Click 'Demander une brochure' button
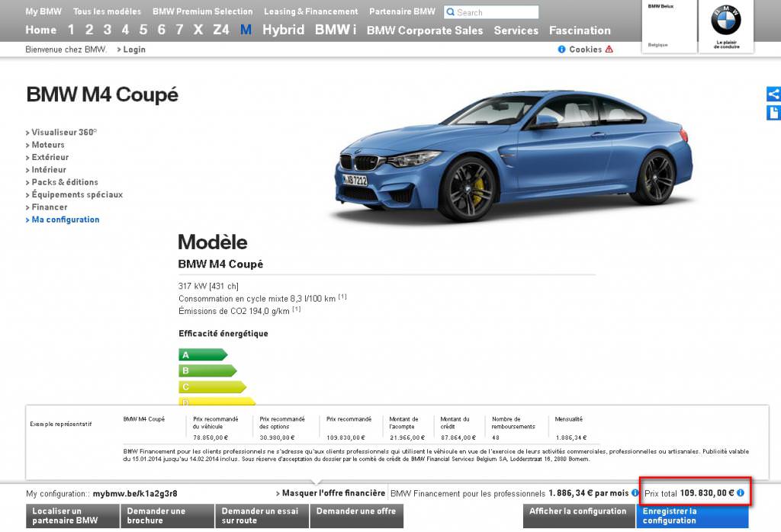This screenshot has width=781, height=532. (x=167, y=515)
